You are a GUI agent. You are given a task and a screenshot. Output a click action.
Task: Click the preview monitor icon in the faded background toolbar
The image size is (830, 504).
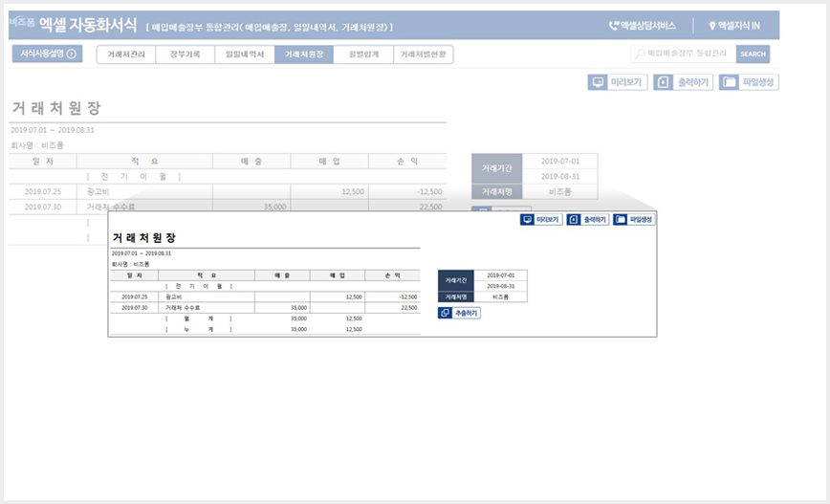(598, 82)
